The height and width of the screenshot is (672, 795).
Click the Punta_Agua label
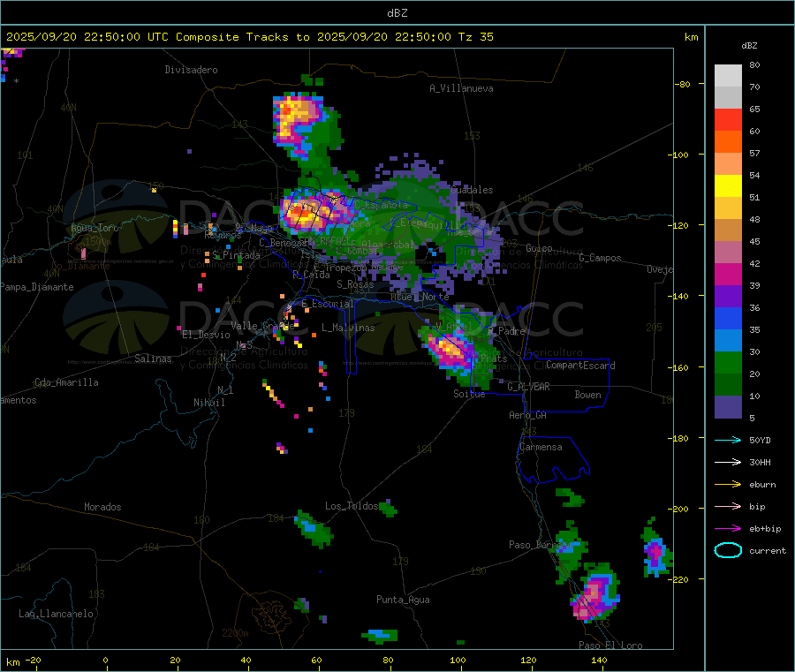[403, 600]
